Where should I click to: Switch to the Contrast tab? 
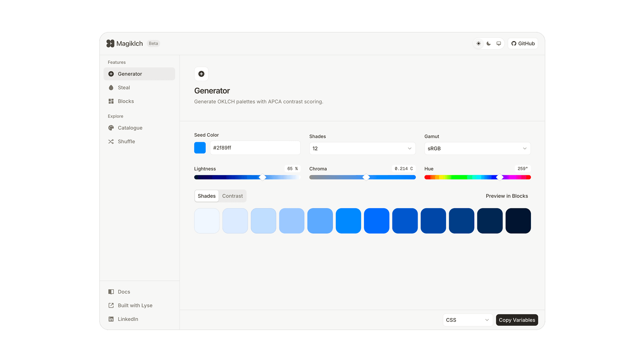pyautogui.click(x=232, y=196)
